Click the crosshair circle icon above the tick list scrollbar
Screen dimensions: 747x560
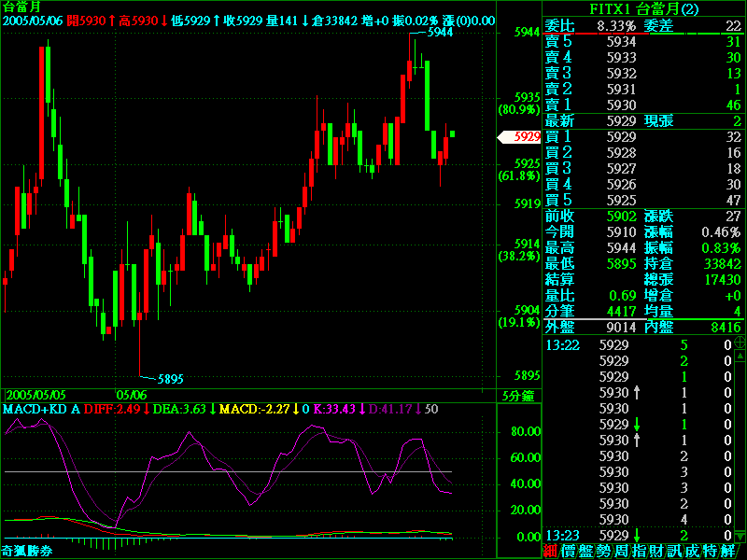click(x=740, y=342)
